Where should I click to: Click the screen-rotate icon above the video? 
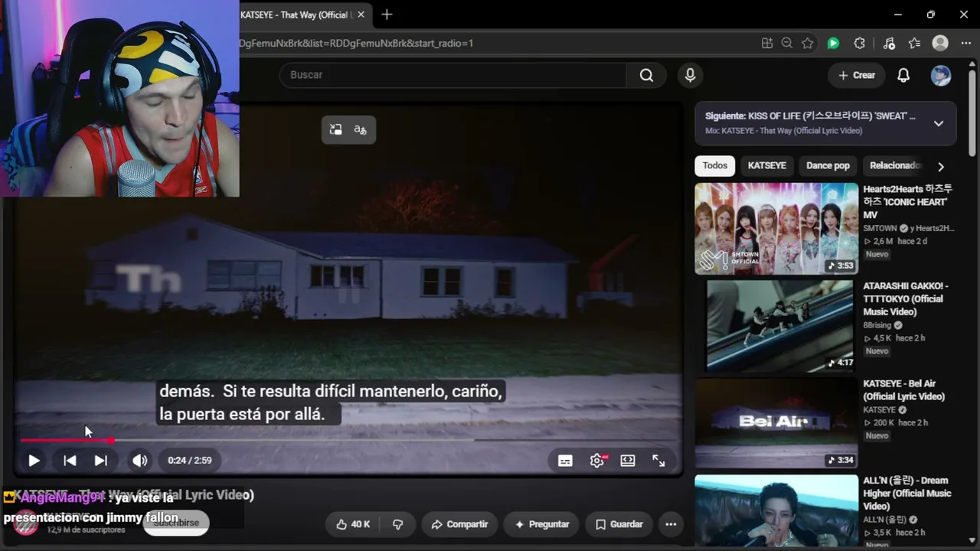coord(335,130)
